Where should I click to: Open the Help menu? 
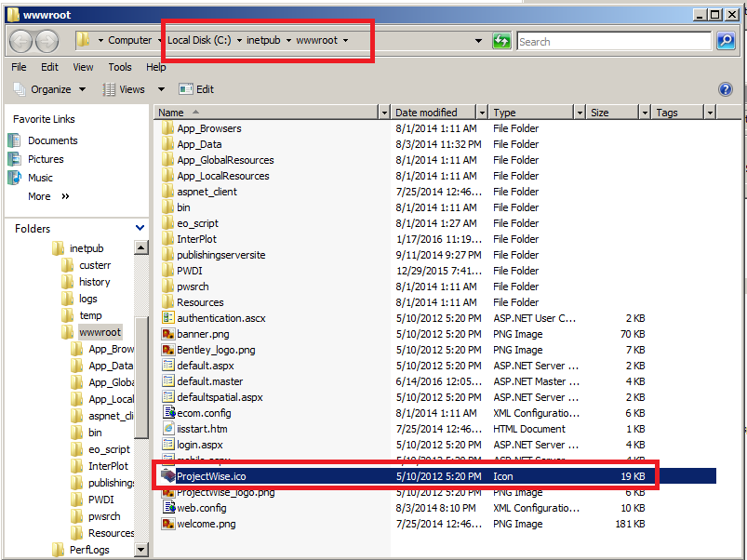(155, 67)
